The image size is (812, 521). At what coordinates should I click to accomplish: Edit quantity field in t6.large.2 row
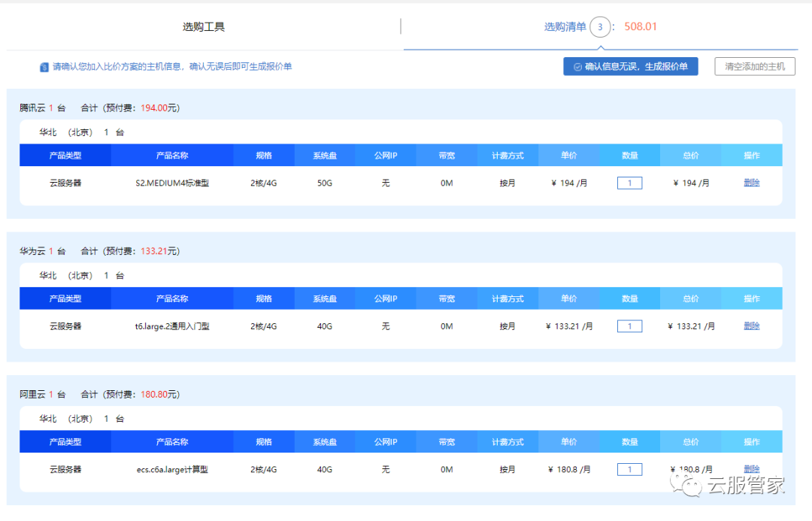click(x=630, y=326)
